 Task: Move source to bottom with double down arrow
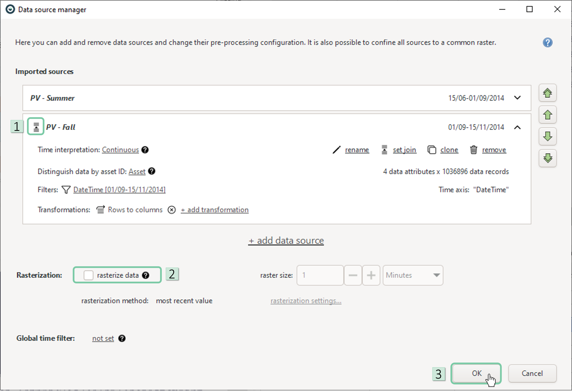click(547, 158)
